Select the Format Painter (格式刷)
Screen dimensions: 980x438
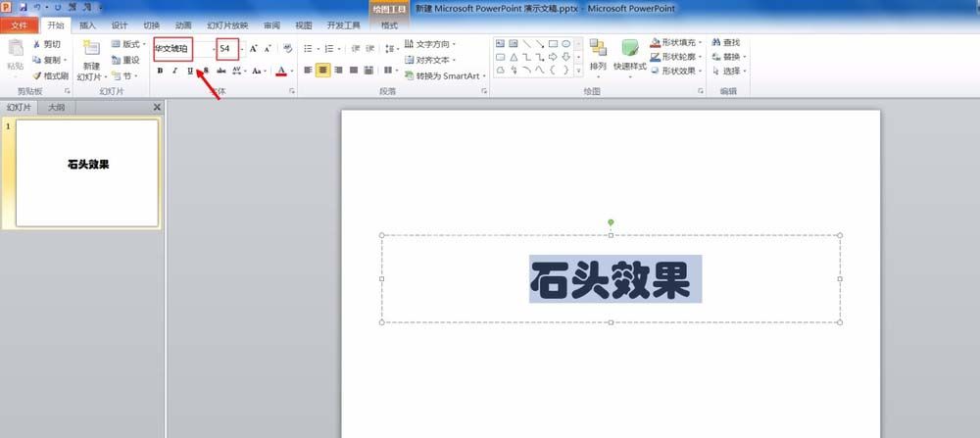pos(50,75)
